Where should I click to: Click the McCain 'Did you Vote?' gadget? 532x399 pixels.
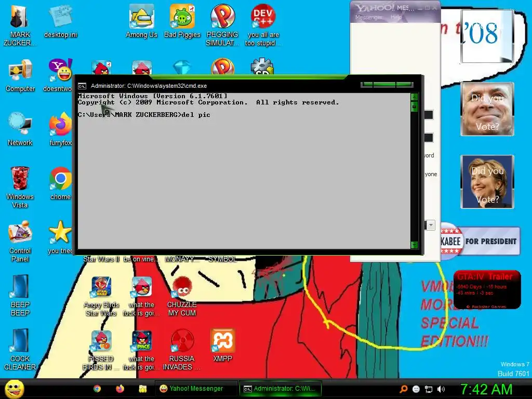[x=487, y=109]
